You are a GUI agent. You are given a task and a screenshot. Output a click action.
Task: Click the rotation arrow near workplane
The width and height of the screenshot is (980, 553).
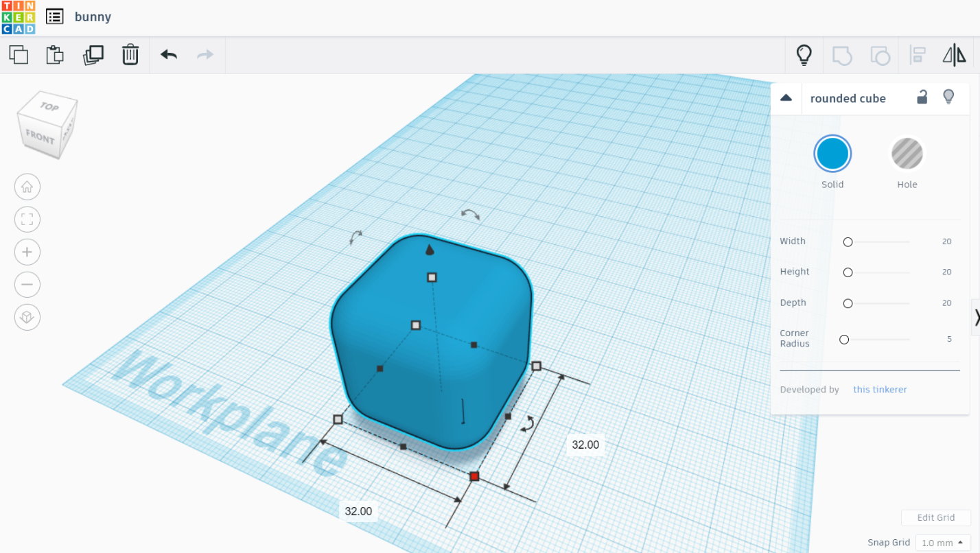[527, 424]
